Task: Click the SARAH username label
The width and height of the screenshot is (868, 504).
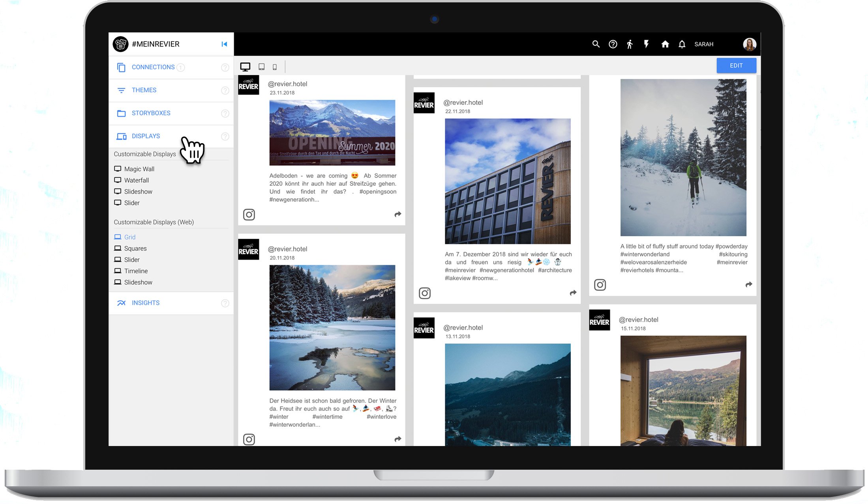Action: (704, 44)
